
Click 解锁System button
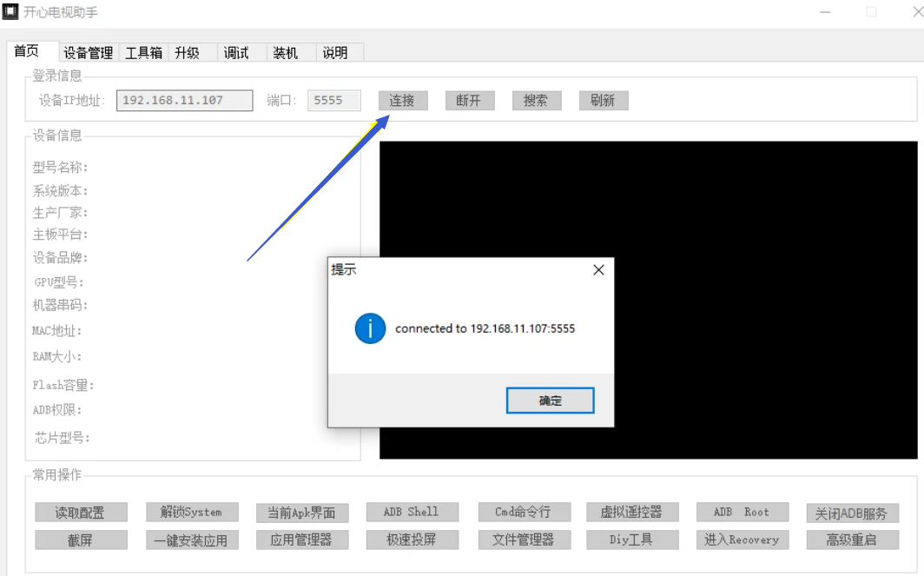[192, 513]
